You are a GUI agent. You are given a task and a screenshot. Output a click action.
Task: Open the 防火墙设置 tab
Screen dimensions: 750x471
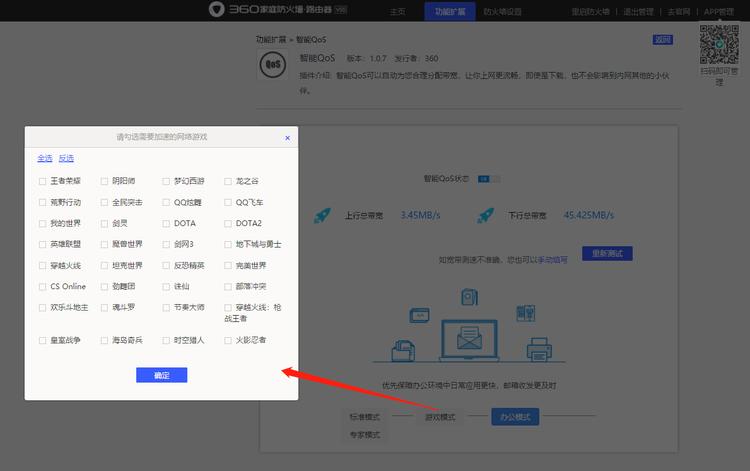click(502, 11)
